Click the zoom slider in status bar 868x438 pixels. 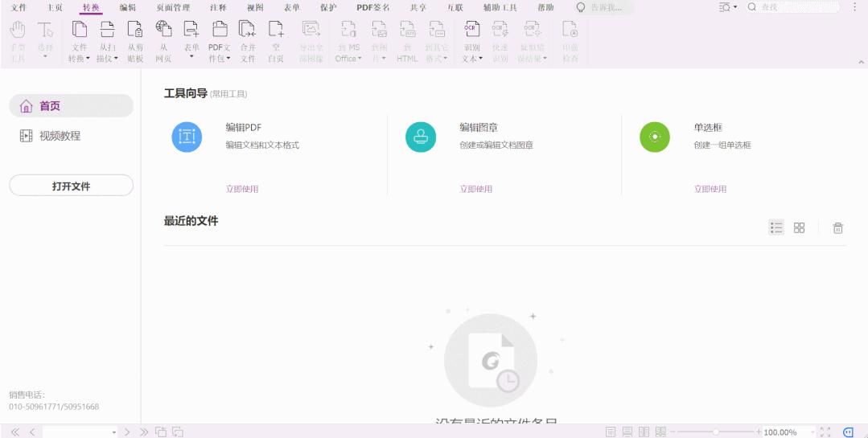(716, 432)
